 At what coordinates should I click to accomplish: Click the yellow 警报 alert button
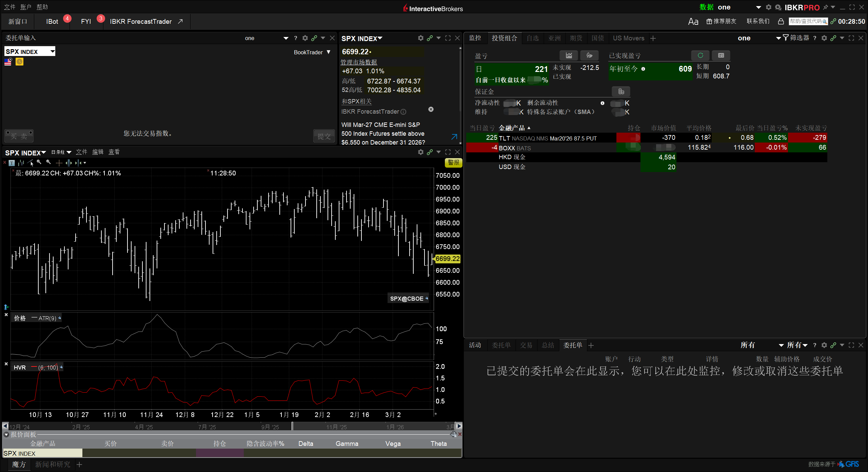[x=453, y=163]
